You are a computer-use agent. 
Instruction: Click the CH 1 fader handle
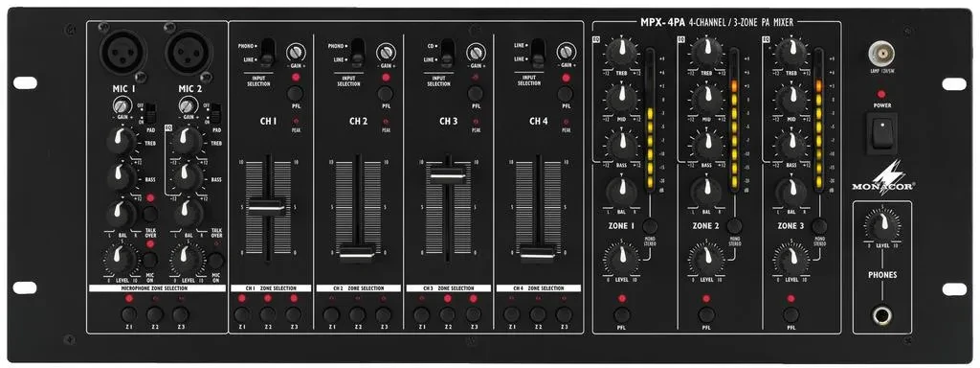coord(267,206)
